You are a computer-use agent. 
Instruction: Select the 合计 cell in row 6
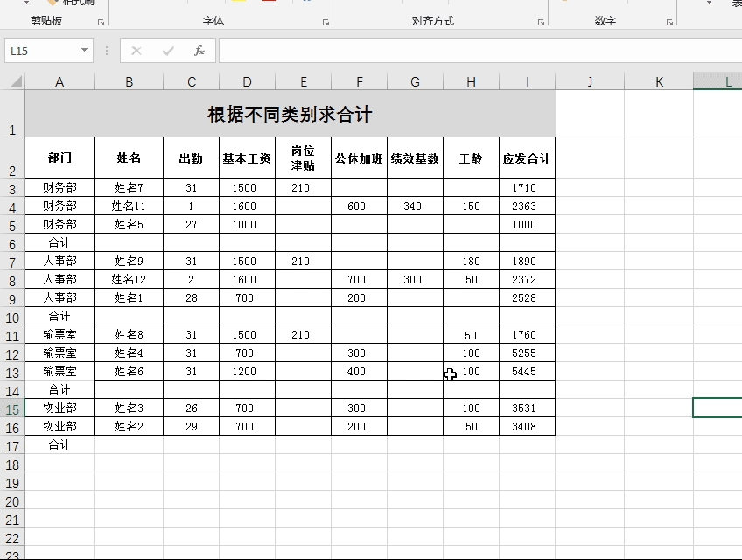pyautogui.click(x=59, y=243)
